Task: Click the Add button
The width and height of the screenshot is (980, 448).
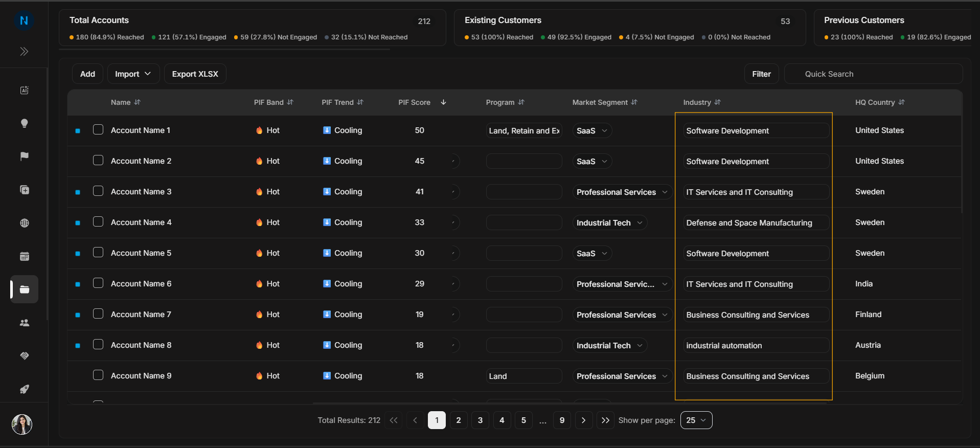Action: click(x=87, y=74)
